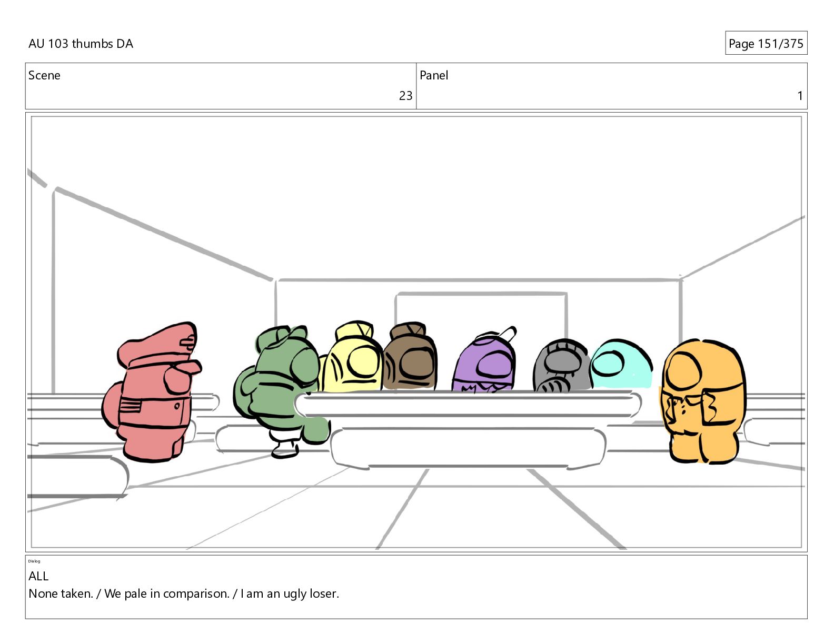The image size is (834, 644).
Task: Click the 'ALL' speaker name
Action: [x=38, y=576]
